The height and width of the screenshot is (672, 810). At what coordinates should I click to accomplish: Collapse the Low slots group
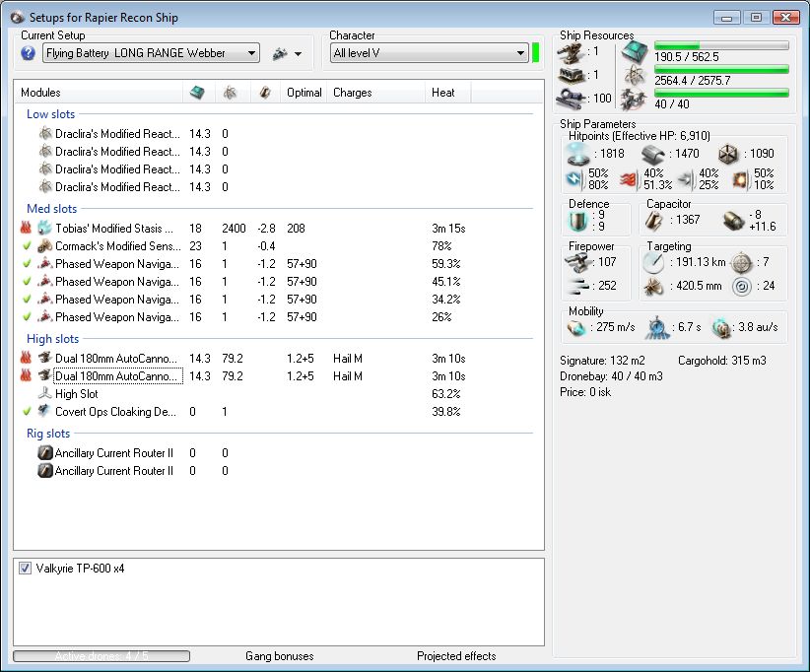(x=50, y=114)
